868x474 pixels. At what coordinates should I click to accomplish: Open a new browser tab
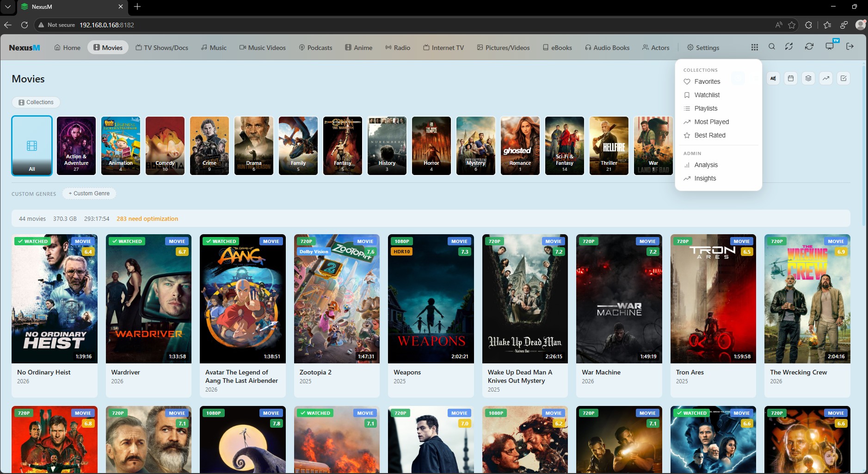pos(137,6)
